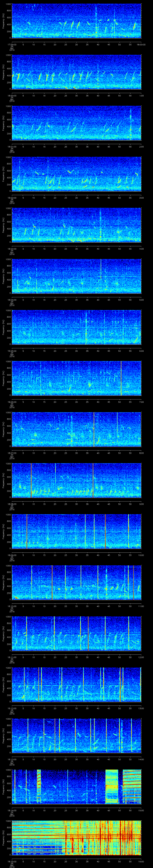Select the spectrogram panel starting at 18:11:00
The image size is (153, 868).
(77, 633)
